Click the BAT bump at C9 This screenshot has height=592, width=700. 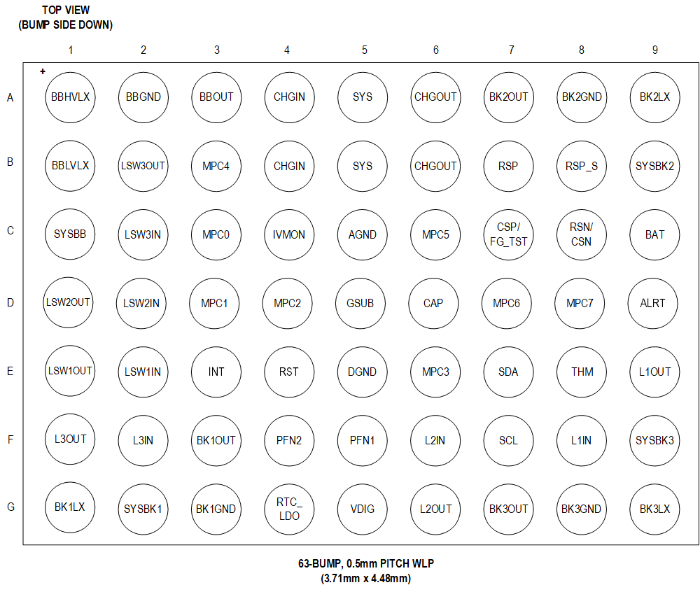click(x=654, y=234)
